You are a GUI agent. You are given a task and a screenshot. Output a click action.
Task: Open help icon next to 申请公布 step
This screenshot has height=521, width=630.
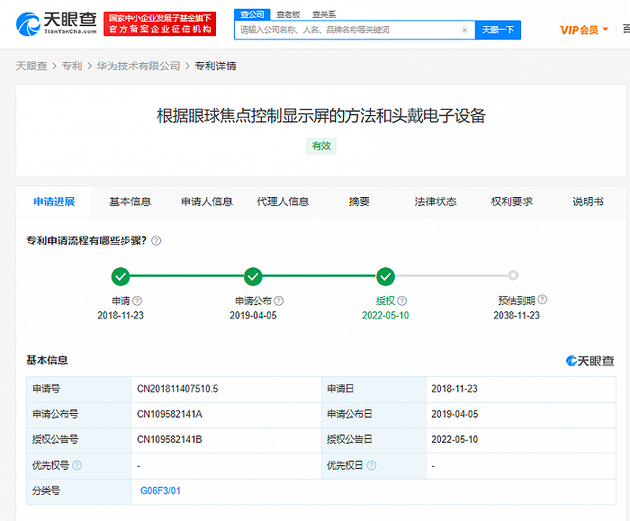(279, 301)
